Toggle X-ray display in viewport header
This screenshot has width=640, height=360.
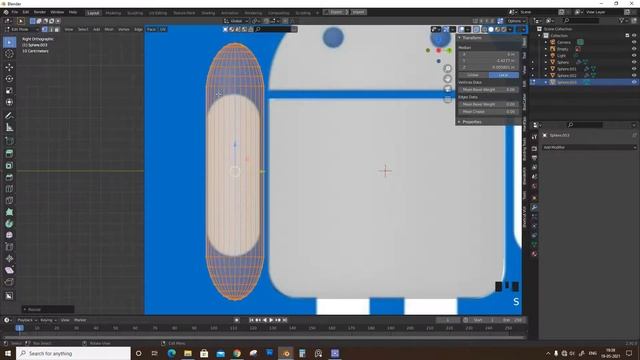coord(476,29)
